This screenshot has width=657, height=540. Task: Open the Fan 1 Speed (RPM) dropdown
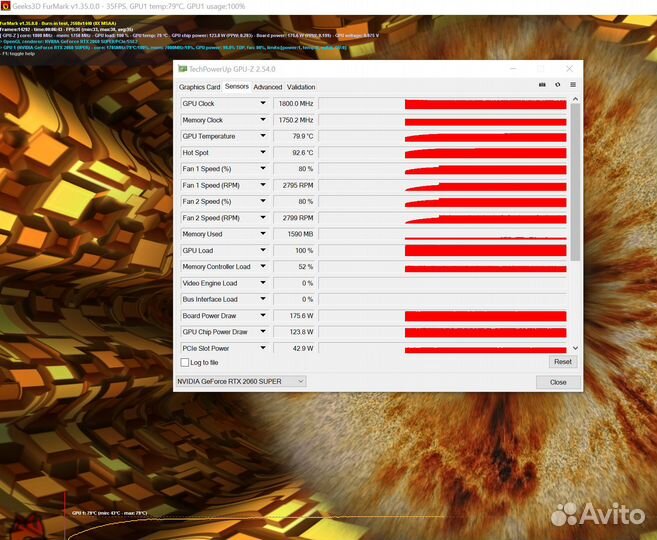click(x=263, y=185)
